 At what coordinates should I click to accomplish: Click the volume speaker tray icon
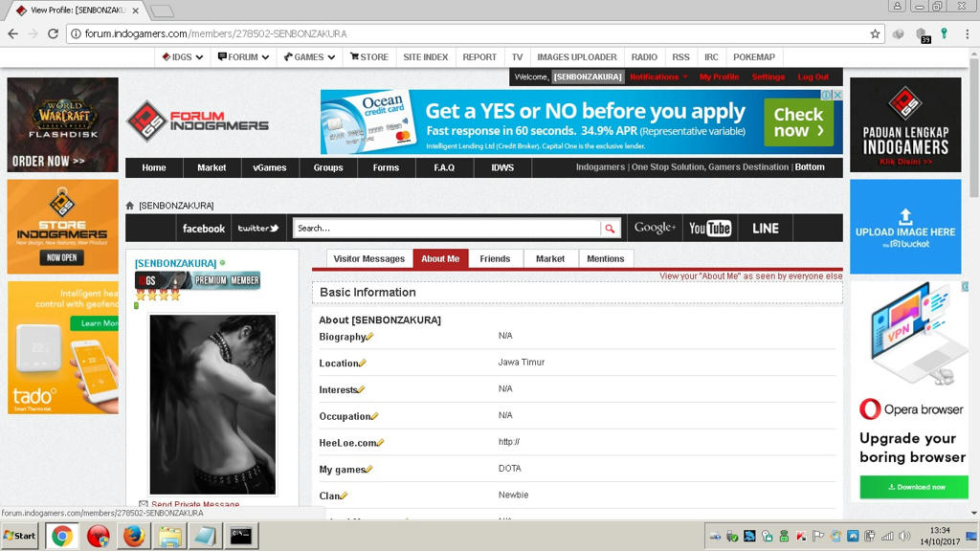coord(903,536)
